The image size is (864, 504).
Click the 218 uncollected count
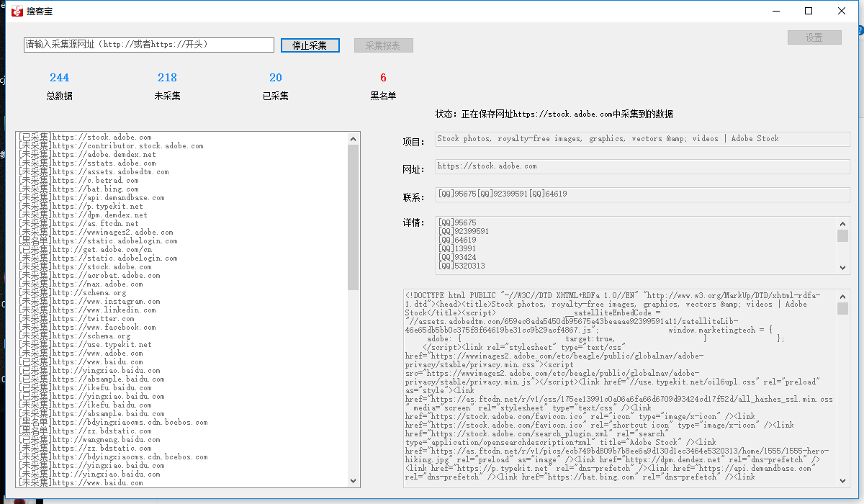point(168,78)
